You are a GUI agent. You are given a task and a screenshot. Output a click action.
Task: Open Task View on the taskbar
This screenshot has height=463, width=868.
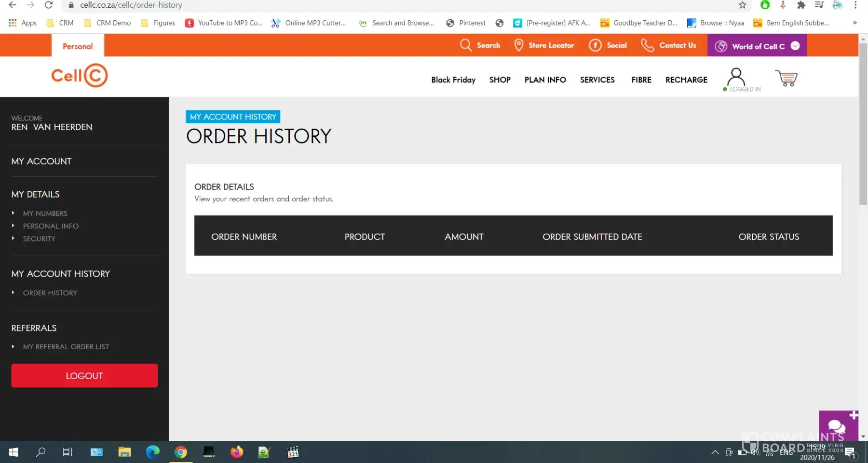68,452
